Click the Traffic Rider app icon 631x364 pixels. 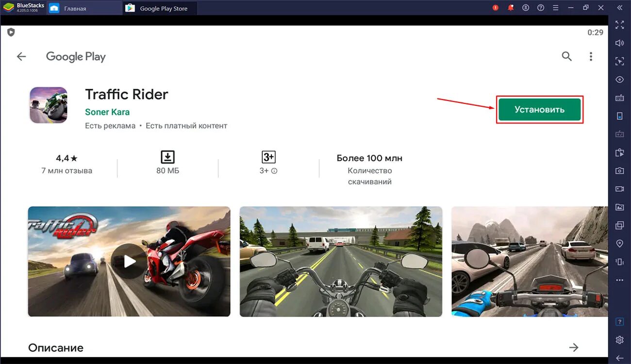(x=49, y=105)
